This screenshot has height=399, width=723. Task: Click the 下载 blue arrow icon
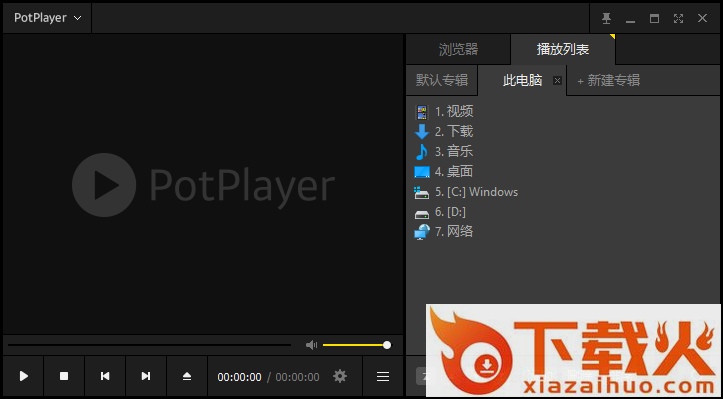[422, 132]
